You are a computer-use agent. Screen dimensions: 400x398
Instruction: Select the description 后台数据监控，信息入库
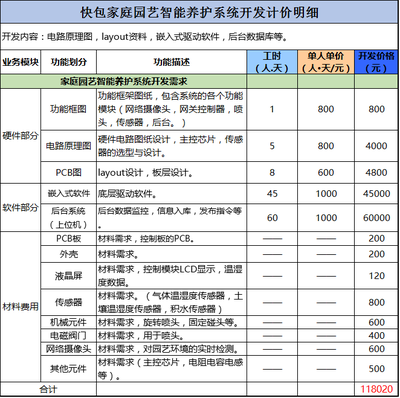click(x=172, y=218)
